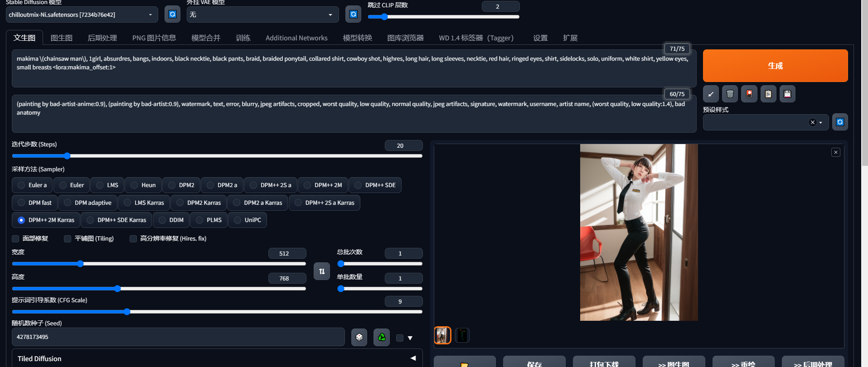Open the Additional Networks tab
This screenshot has height=367, width=868.
click(296, 38)
